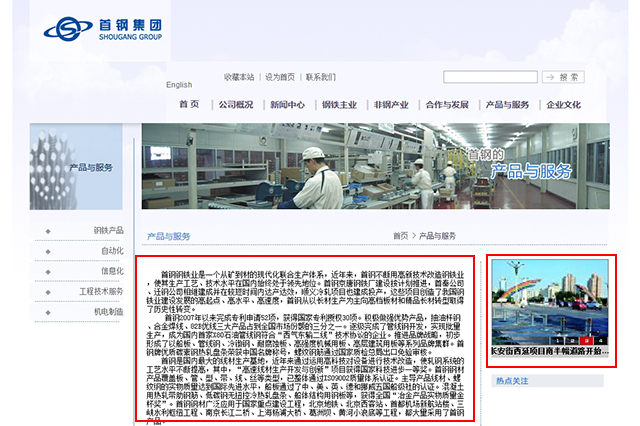Select 钢铁主业 in the navigation bar
This screenshot has height=426, width=640.
[339, 104]
